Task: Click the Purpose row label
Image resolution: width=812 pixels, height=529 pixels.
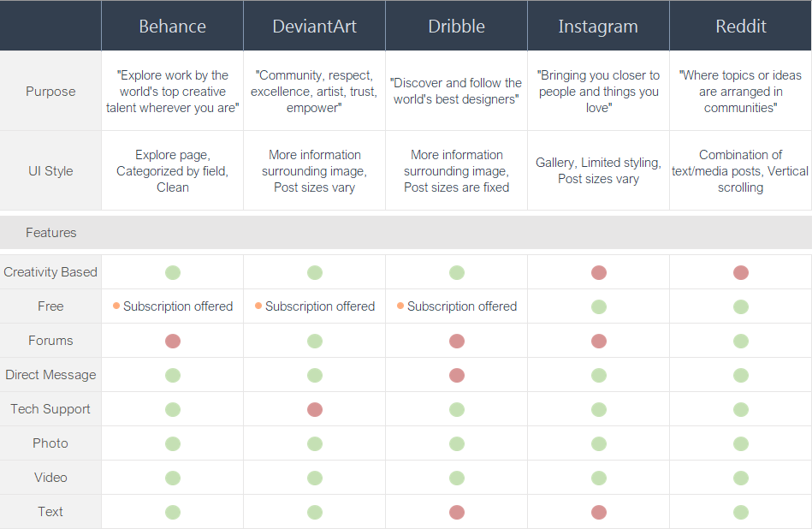Action: [x=50, y=92]
